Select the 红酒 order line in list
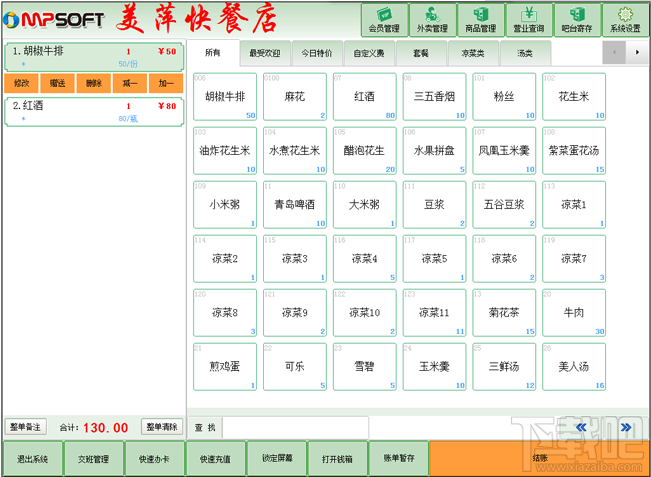This screenshot has width=651, height=477. point(94,112)
